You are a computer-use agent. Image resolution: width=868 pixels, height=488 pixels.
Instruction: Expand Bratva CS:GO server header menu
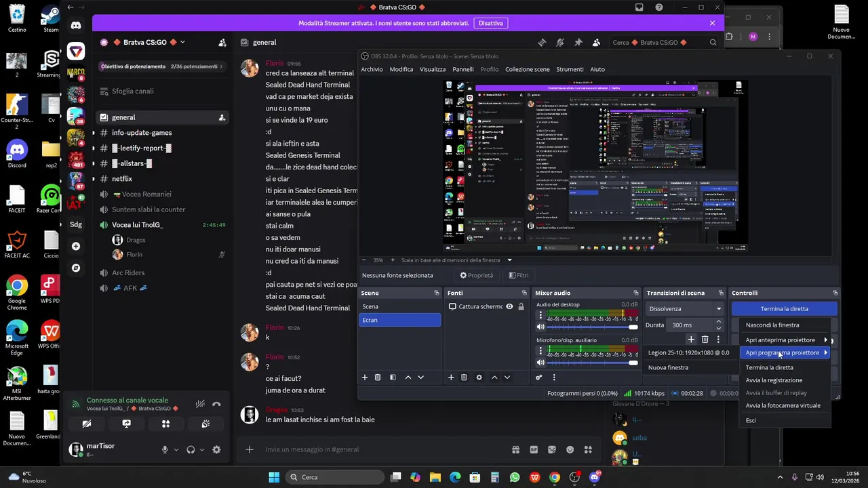[182, 42]
